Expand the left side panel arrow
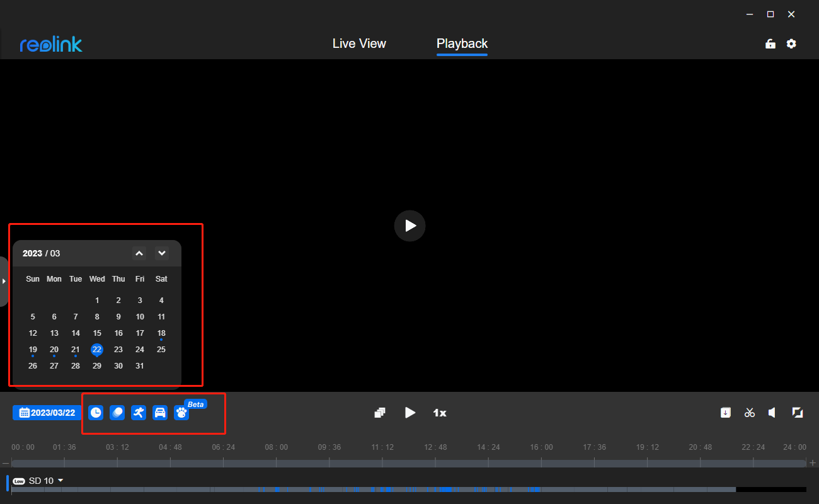This screenshot has width=819, height=504. click(4, 281)
